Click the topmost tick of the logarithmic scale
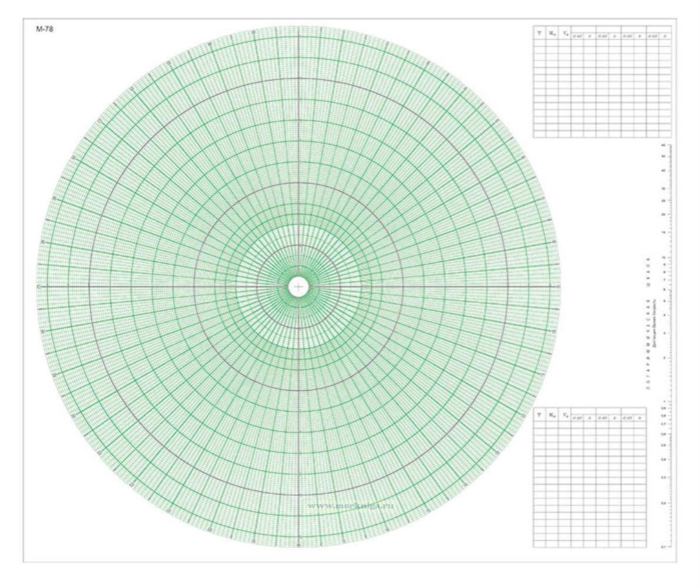This screenshot has height=588, width=700. pyautogui.click(x=668, y=145)
